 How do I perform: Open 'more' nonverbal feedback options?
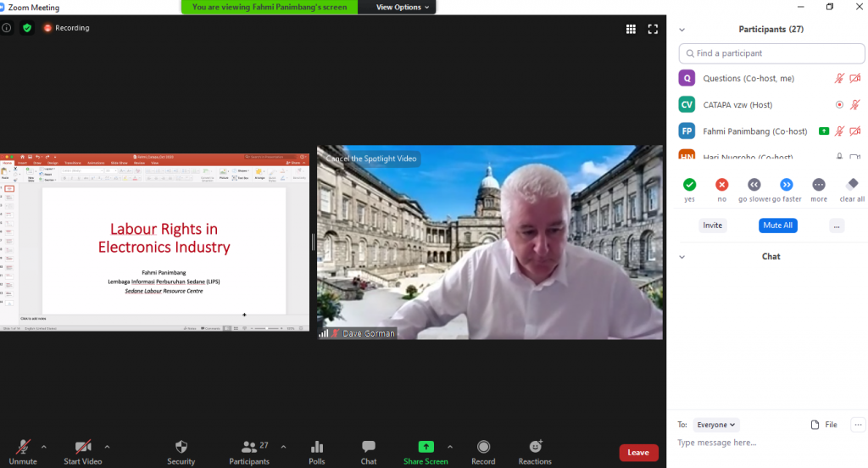(x=819, y=185)
